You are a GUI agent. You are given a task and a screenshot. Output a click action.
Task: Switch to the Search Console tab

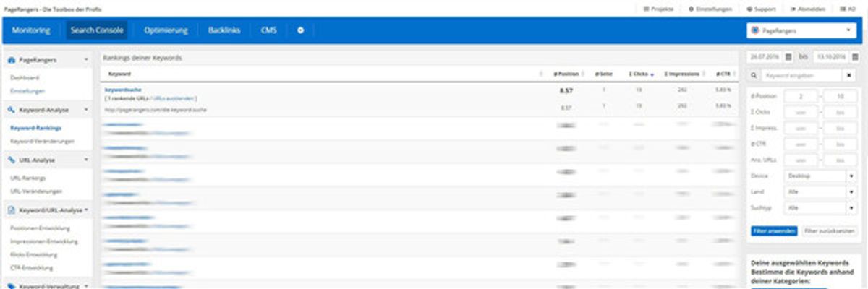click(98, 30)
